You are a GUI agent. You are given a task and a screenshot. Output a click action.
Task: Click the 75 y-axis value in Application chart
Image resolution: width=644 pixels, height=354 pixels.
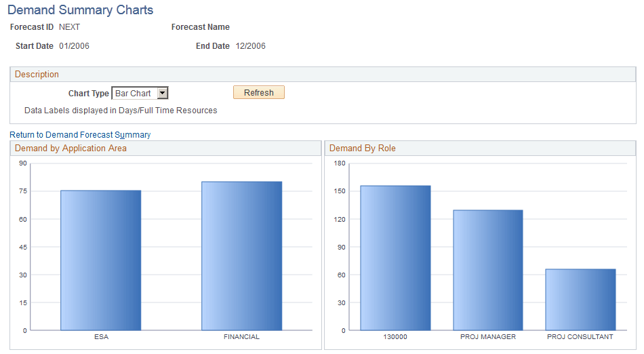(23, 191)
